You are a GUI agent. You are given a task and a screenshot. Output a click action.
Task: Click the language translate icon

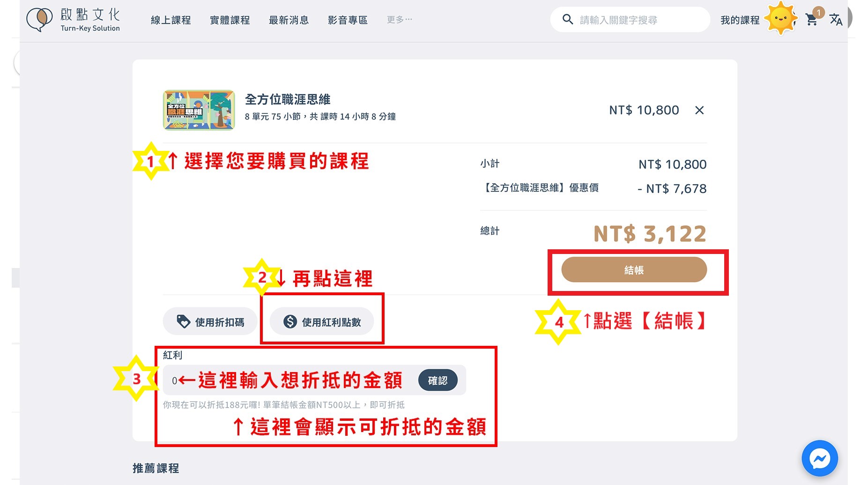point(836,20)
